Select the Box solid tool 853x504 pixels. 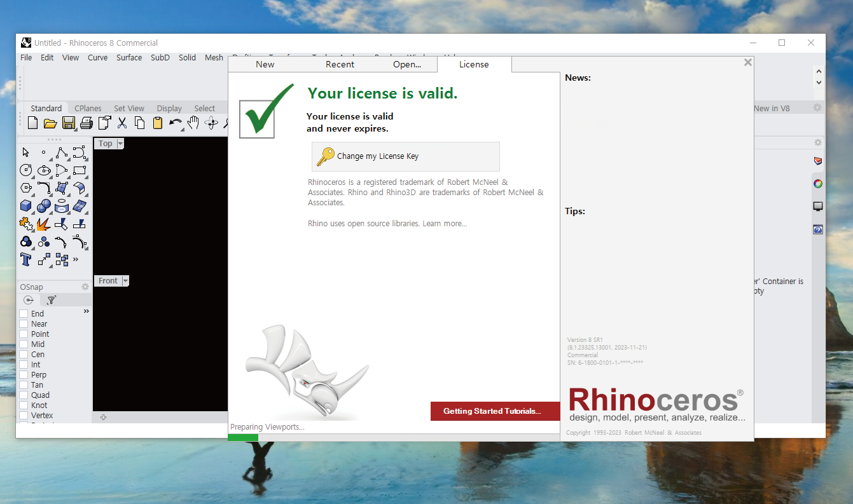[26, 206]
